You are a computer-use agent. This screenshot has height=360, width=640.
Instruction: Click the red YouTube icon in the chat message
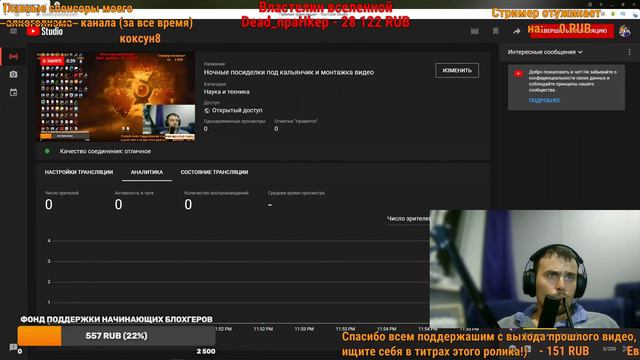point(518,73)
